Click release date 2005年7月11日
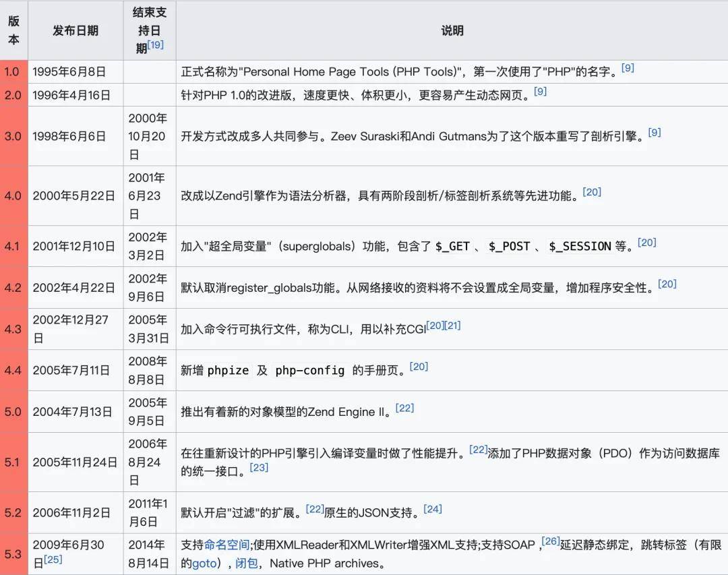 click(x=71, y=370)
